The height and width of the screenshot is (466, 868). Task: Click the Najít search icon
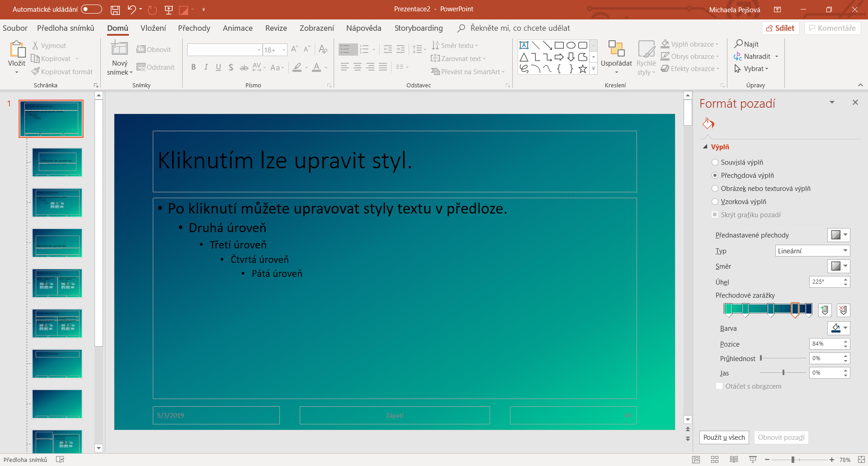point(739,44)
